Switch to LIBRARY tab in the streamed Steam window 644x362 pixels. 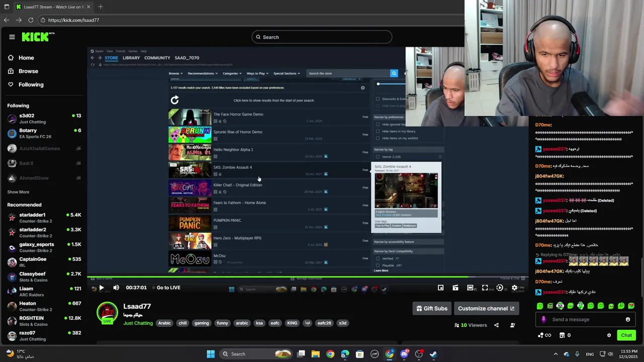point(131,58)
